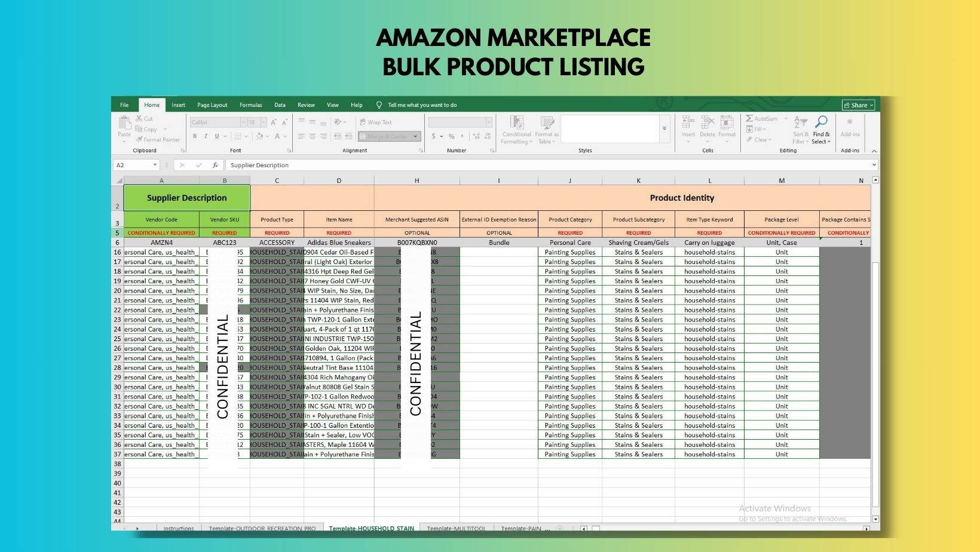Toggle Wrap Text
The image size is (980, 552).
[x=376, y=122]
